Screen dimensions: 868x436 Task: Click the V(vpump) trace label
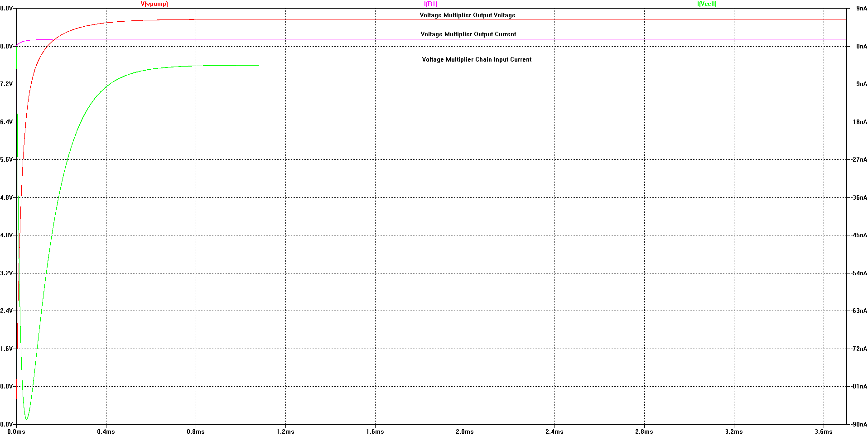[x=154, y=4]
